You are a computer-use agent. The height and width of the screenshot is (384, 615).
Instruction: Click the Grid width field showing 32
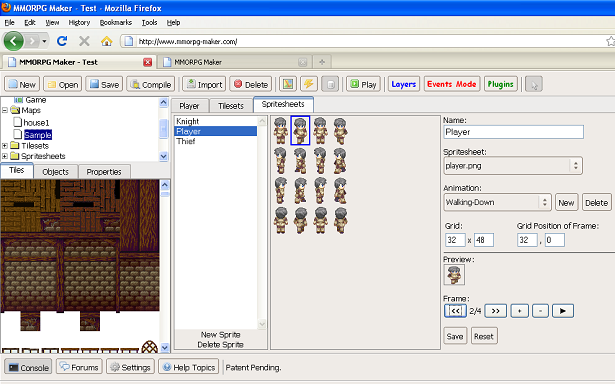coord(455,240)
